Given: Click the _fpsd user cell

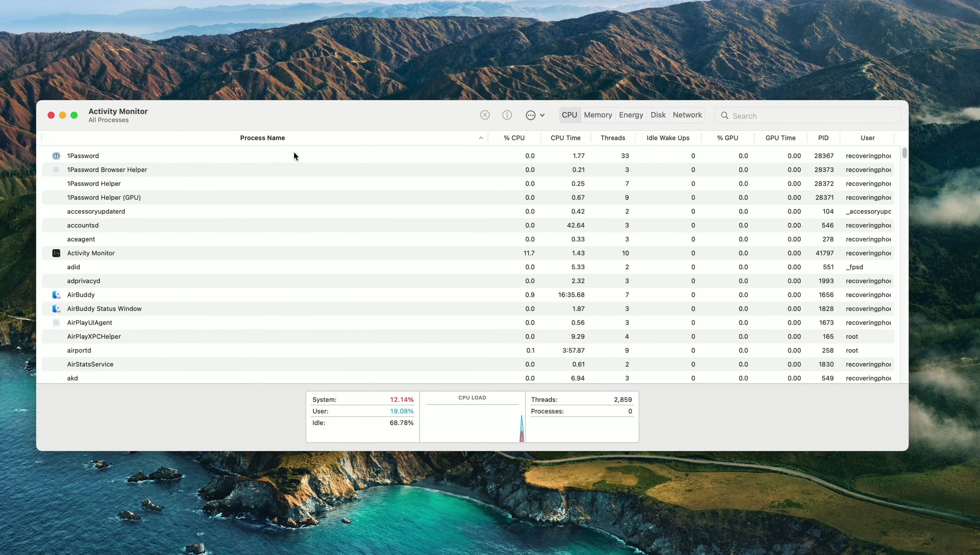Looking at the screenshot, I should click(x=854, y=267).
